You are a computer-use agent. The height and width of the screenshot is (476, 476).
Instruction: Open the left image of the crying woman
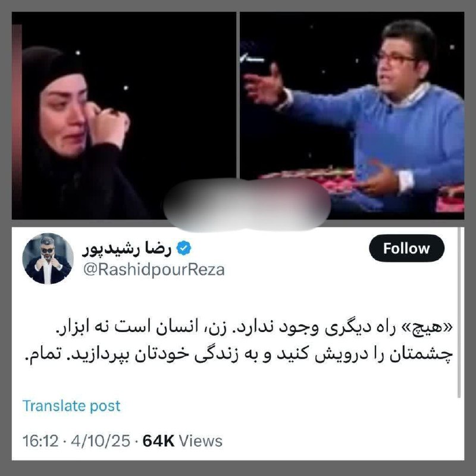pyautogui.click(x=124, y=115)
